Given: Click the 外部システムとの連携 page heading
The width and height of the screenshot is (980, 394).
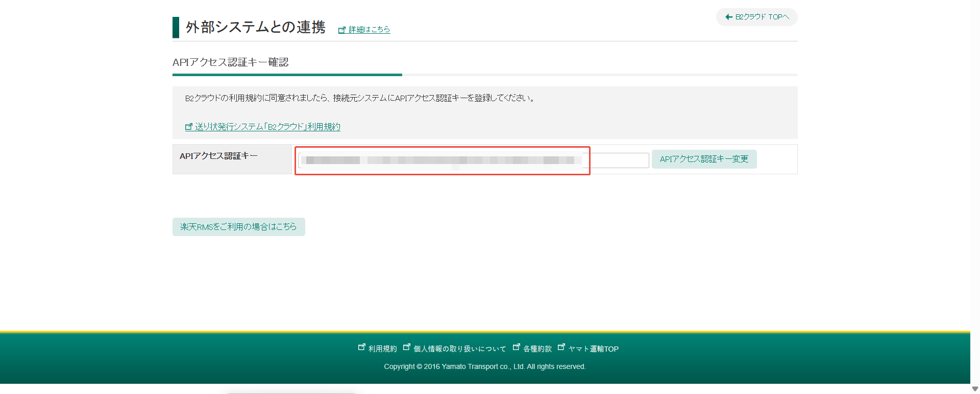Looking at the screenshot, I should click(256, 27).
